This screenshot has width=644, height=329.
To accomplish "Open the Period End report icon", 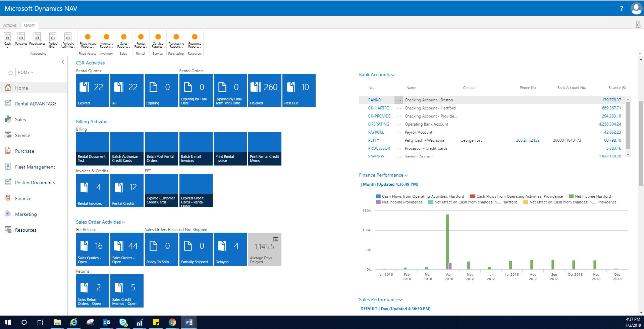I will 53,37.
